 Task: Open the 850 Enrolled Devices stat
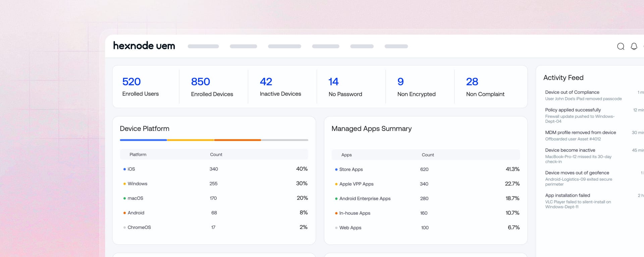point(212,87)
